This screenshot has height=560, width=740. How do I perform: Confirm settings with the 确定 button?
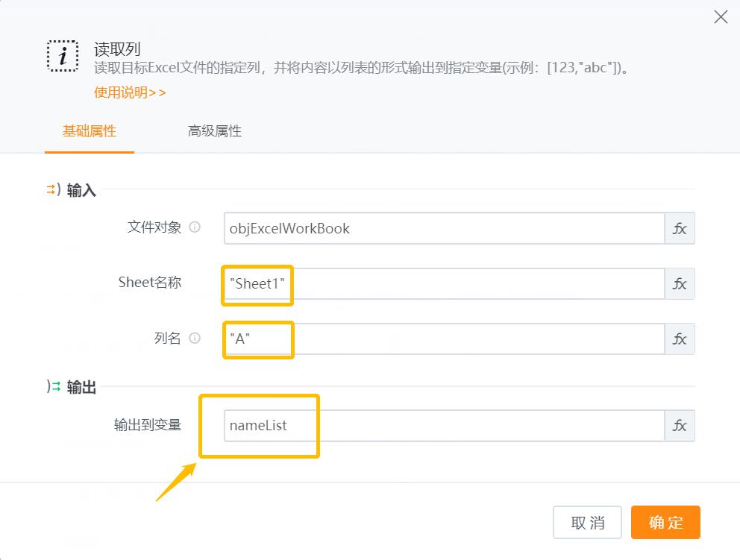pos(665,522)
